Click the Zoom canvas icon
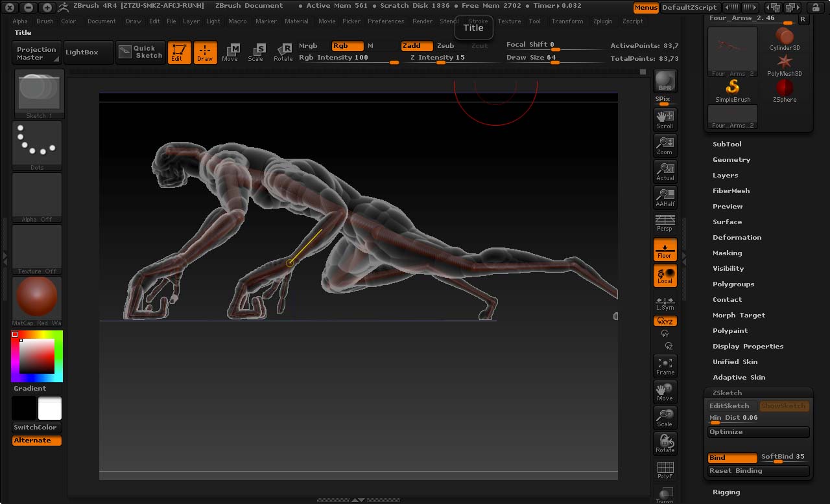 pos(665,145)
